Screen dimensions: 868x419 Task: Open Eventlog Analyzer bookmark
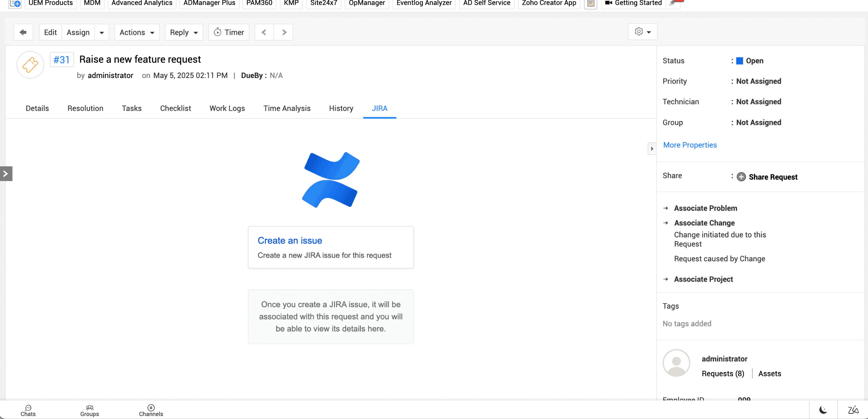[424, 3]
